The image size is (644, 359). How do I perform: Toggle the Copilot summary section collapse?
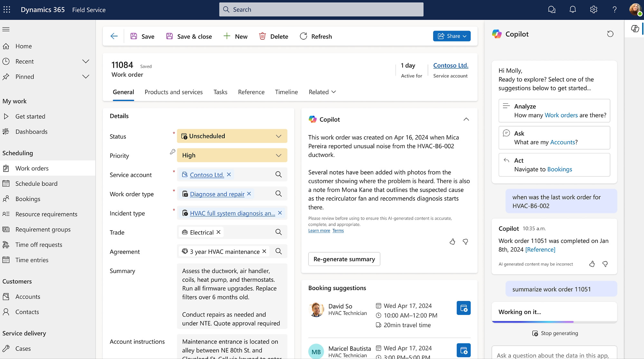[x=466, y=119]
